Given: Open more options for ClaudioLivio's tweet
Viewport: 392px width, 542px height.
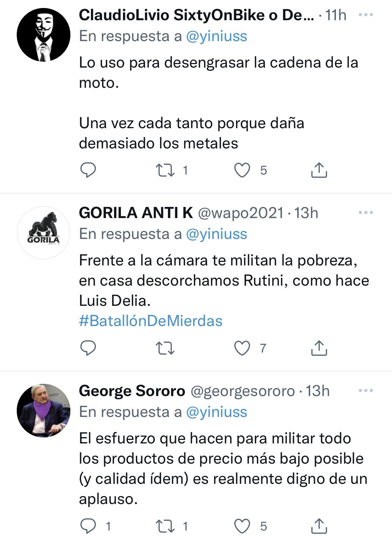Looking at the screenshot, I should [366, 15].
